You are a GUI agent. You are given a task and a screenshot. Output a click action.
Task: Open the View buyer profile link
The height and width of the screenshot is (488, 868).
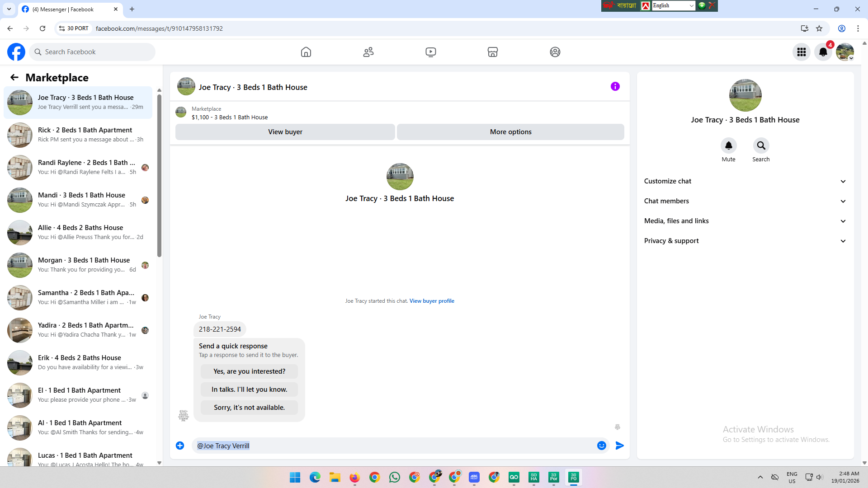pos(432,301)
